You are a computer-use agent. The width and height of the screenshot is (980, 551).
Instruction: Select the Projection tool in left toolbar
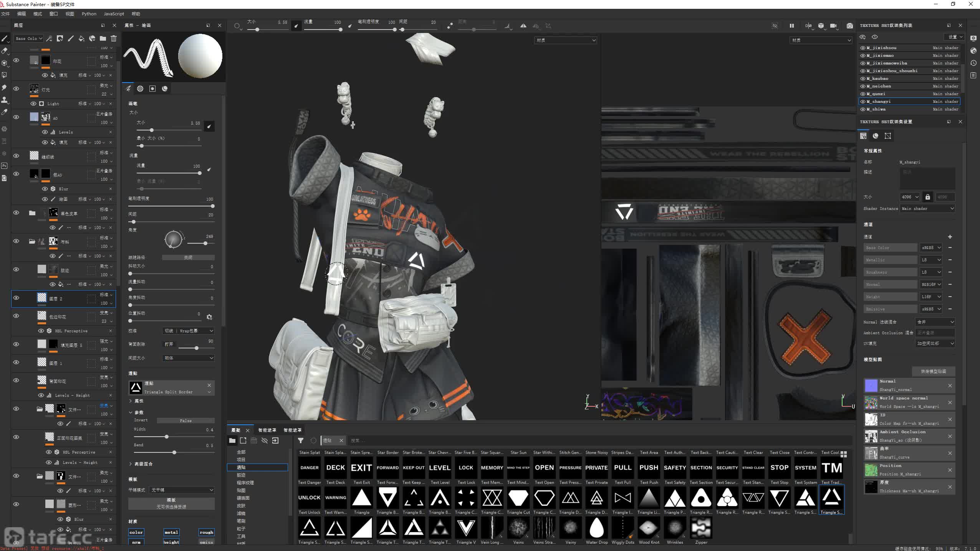5,63
